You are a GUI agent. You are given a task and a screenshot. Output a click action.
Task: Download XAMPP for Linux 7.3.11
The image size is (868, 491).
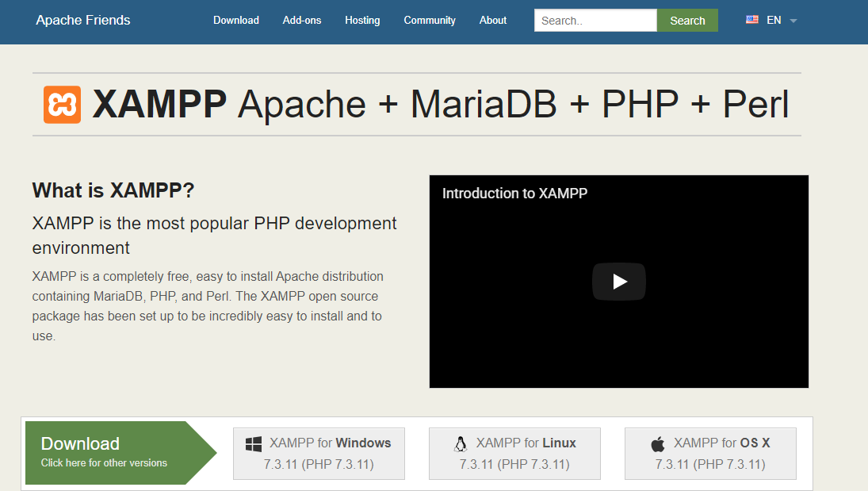click(514, 453)
